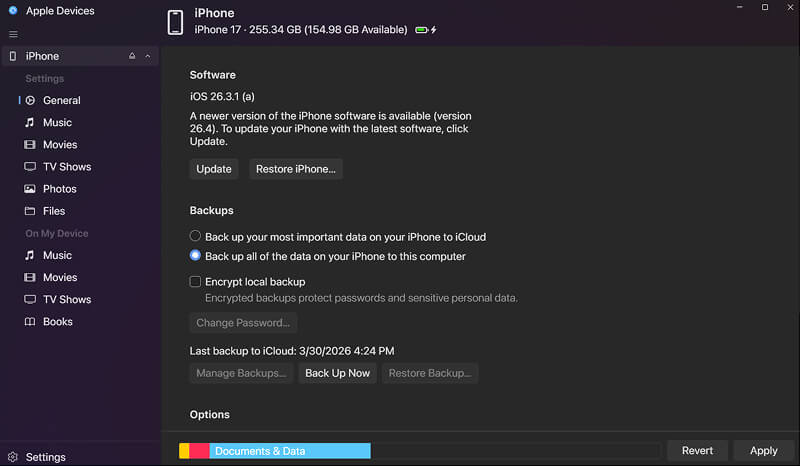Open the General settings page
The width and height of the screenshot is (800, 466).
61,100
